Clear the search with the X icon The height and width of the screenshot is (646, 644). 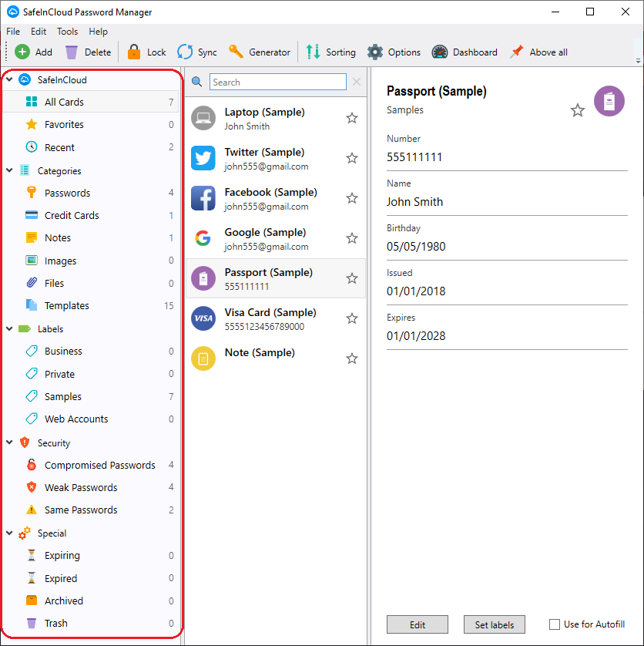[357, 82]
